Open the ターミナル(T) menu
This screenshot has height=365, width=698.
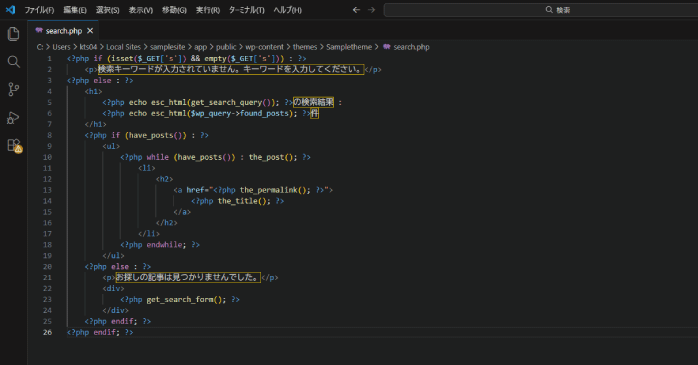click(247, 10)
